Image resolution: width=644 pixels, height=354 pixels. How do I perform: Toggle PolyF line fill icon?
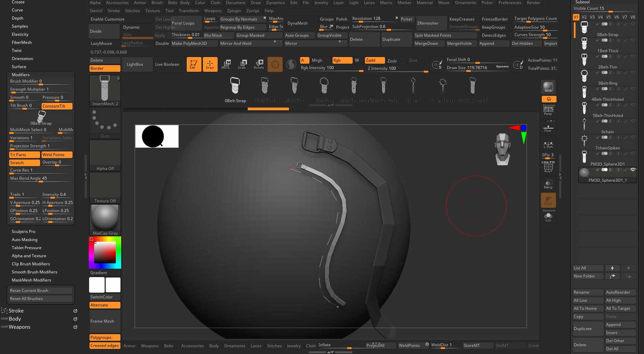point(548,167)
